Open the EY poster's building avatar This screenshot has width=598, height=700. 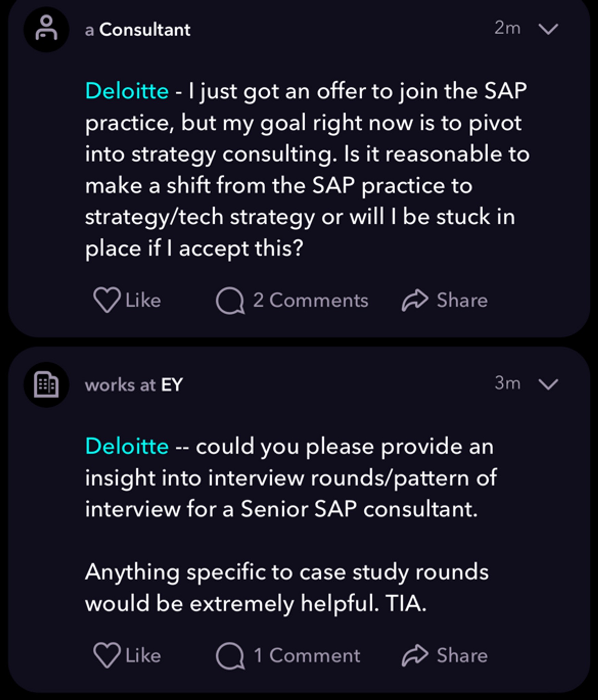(46, 385)
